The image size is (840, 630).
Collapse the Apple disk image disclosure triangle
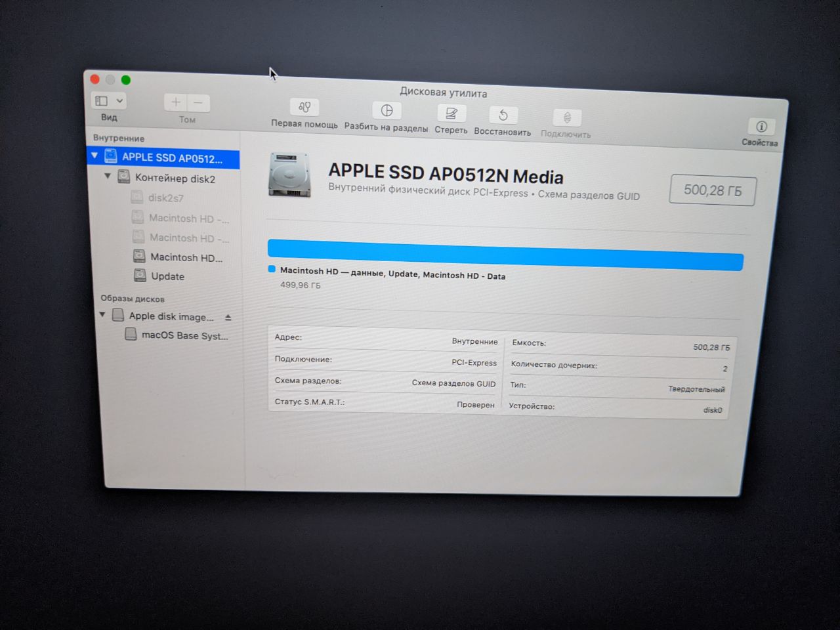(102, 314)
